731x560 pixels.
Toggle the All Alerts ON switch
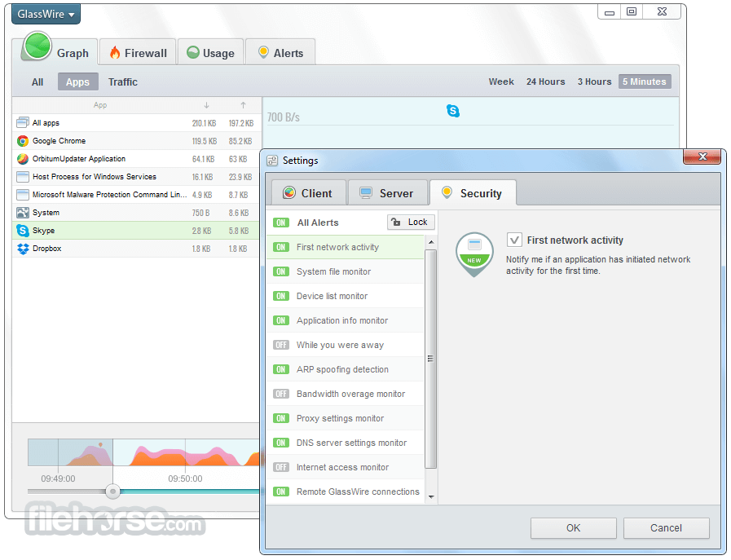click(x=281, y=223)
